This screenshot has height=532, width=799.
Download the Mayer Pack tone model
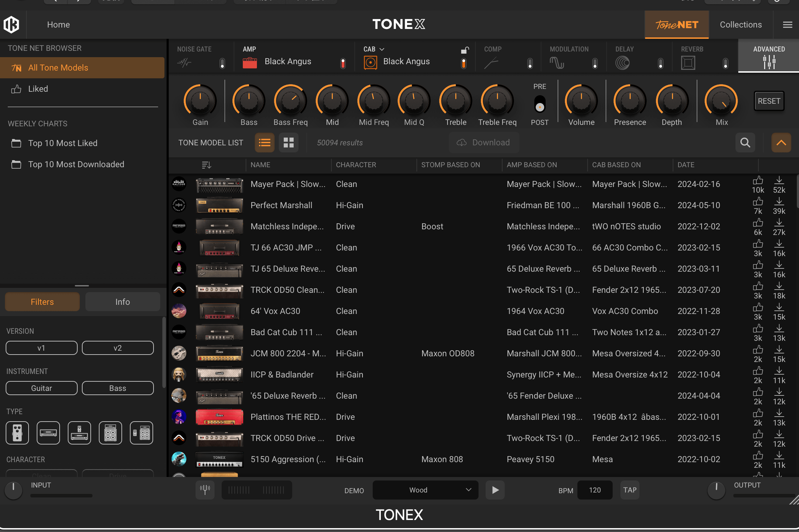point(779,181)
